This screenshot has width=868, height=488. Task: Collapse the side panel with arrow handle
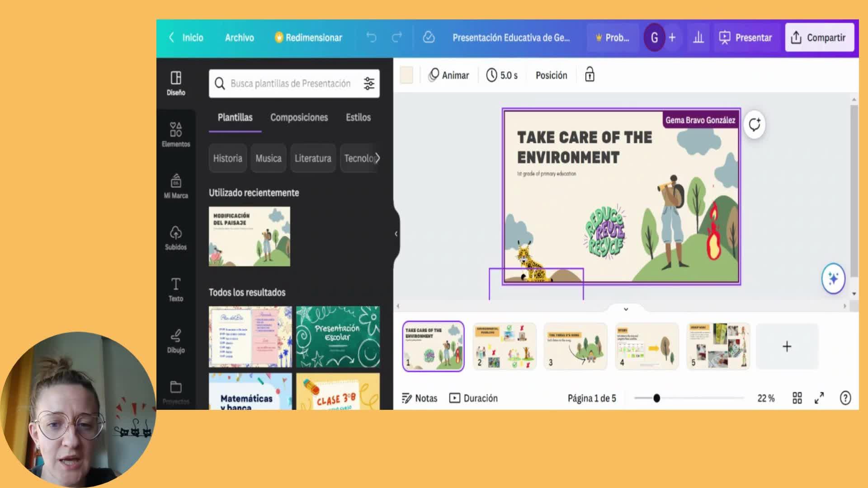click(396, 234)
